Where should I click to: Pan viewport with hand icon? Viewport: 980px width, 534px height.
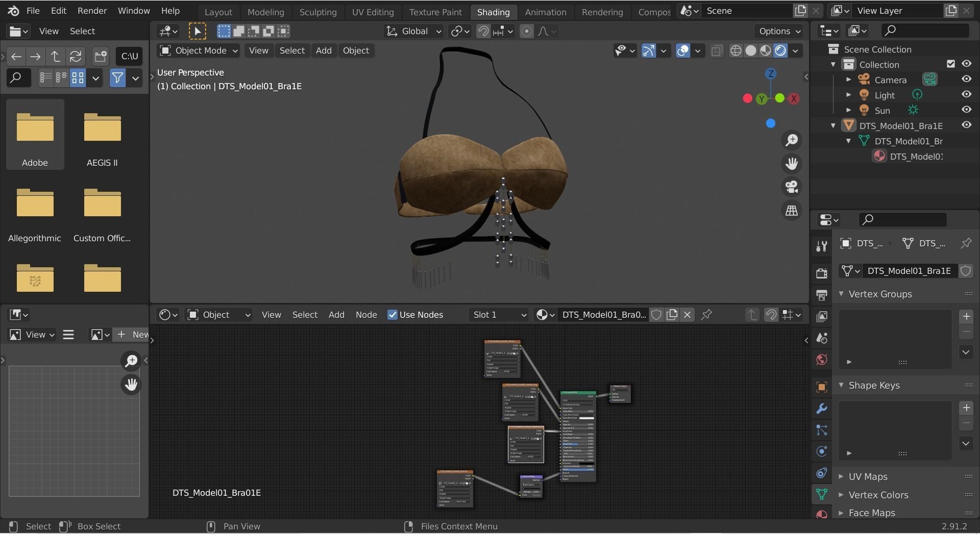[792, 164]
